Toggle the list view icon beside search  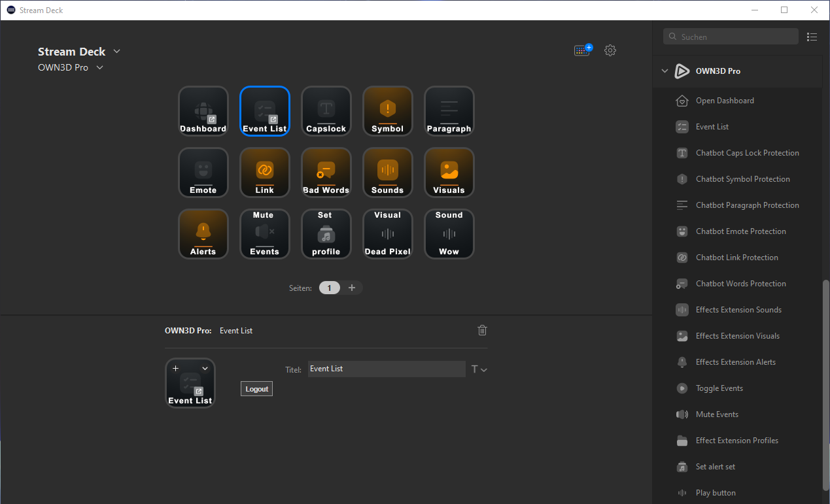pyautogui.click(x=812, y=37)
